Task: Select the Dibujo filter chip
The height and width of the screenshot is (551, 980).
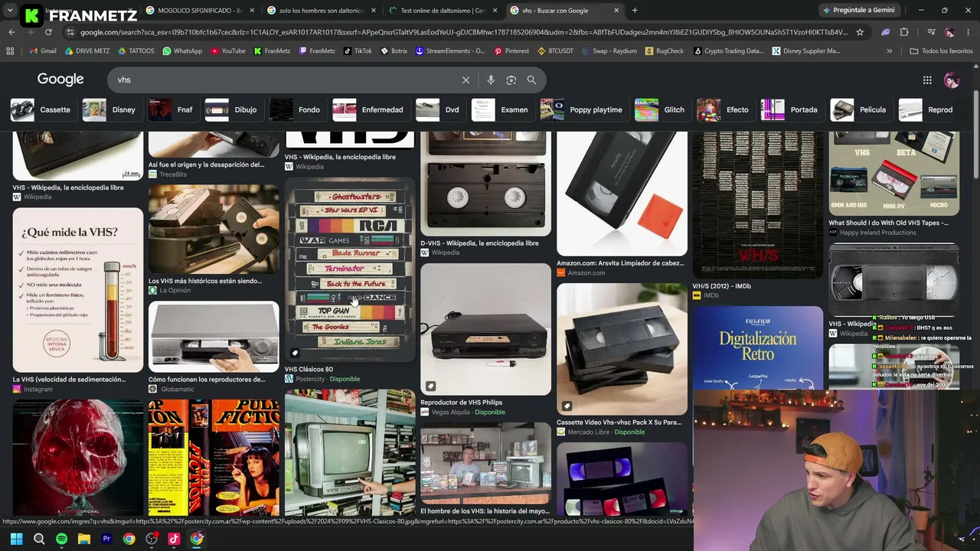Action: [x=234, y=109]
